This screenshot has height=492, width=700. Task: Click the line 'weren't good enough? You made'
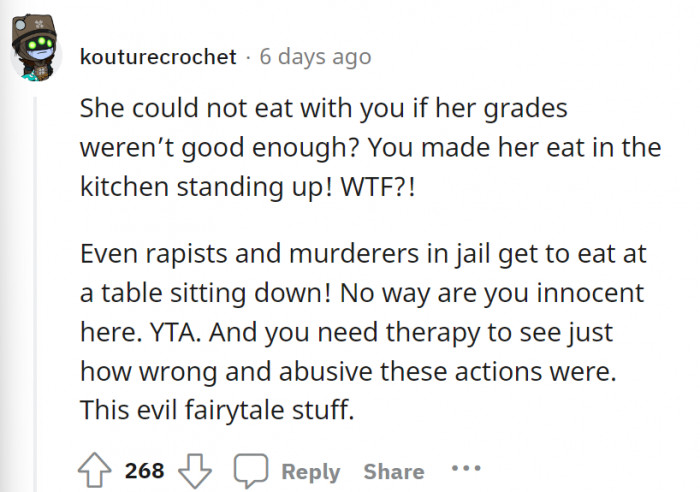tap(370, 150)
